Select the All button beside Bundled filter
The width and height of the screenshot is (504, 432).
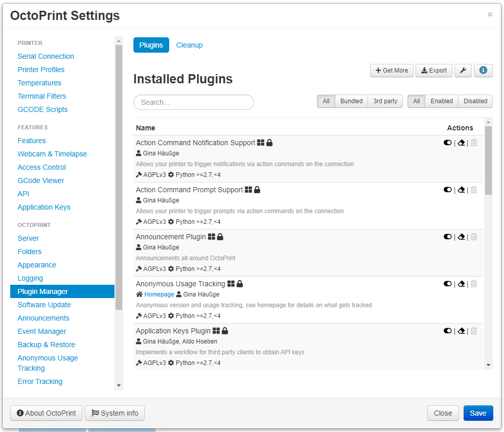click(326, 101)
